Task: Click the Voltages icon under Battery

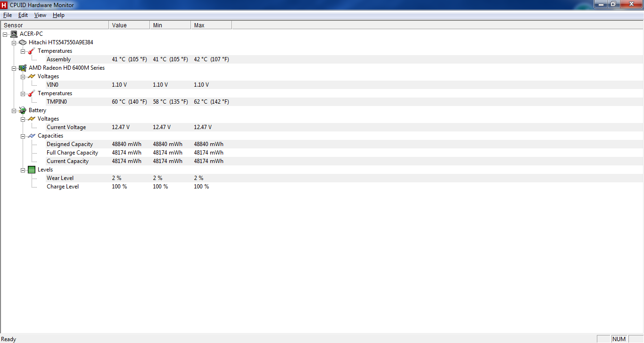Action: point(32,119)
